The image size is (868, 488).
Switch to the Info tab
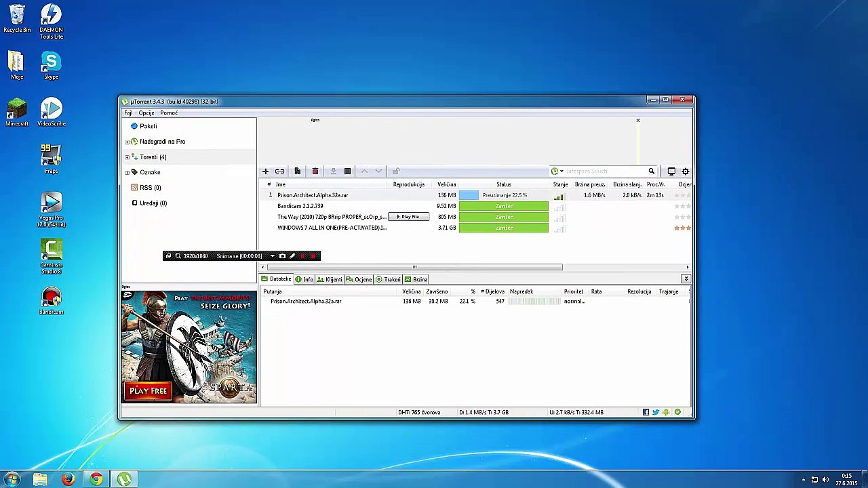point(304,279)
